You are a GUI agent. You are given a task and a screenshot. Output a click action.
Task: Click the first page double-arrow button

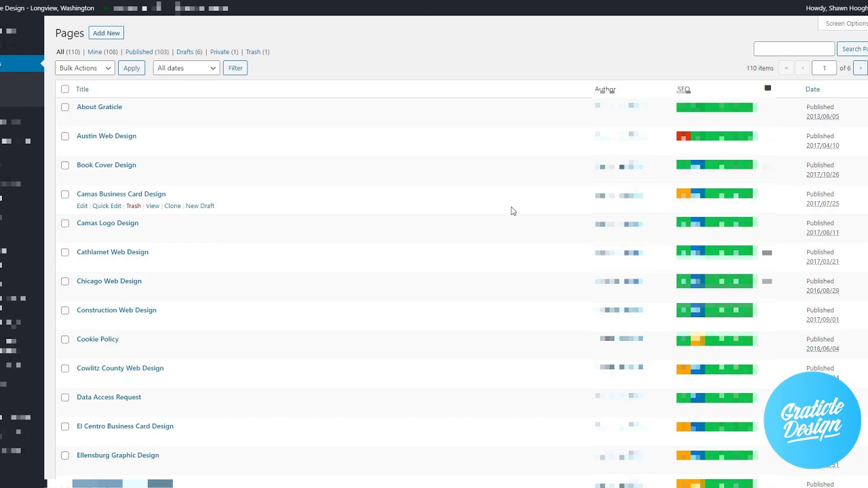point(787,68)
